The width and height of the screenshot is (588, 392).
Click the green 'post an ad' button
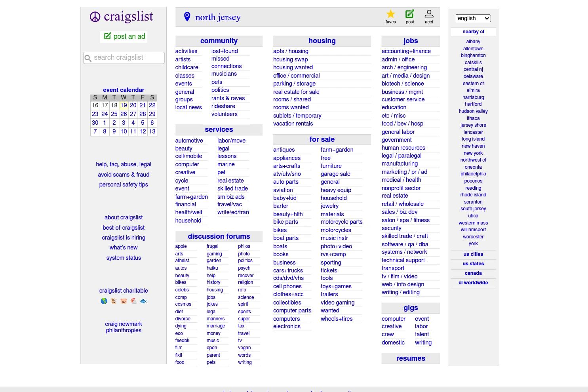(x=124, y=36)
